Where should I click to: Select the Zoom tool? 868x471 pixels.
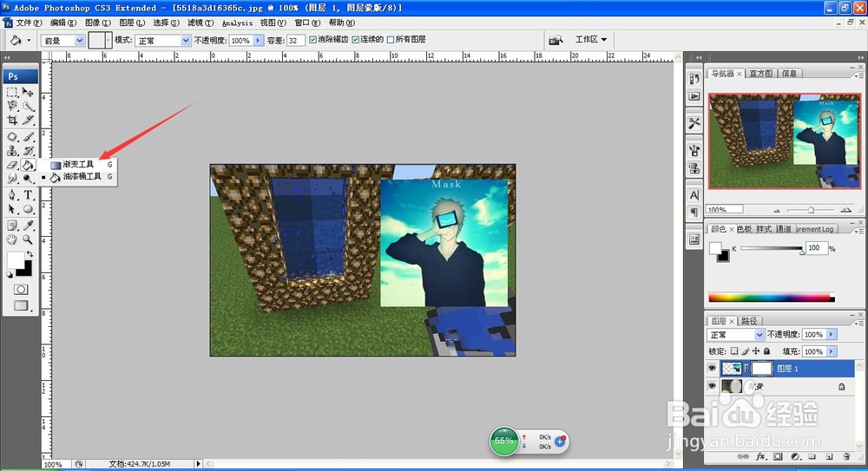point(28,239)
